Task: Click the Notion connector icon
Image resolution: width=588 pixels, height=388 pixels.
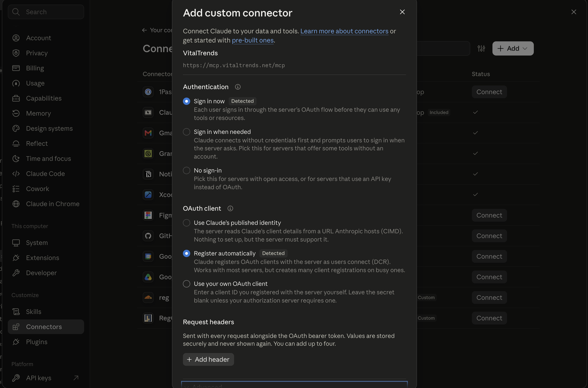Action: pyautogui.click(x=148, y=174)
